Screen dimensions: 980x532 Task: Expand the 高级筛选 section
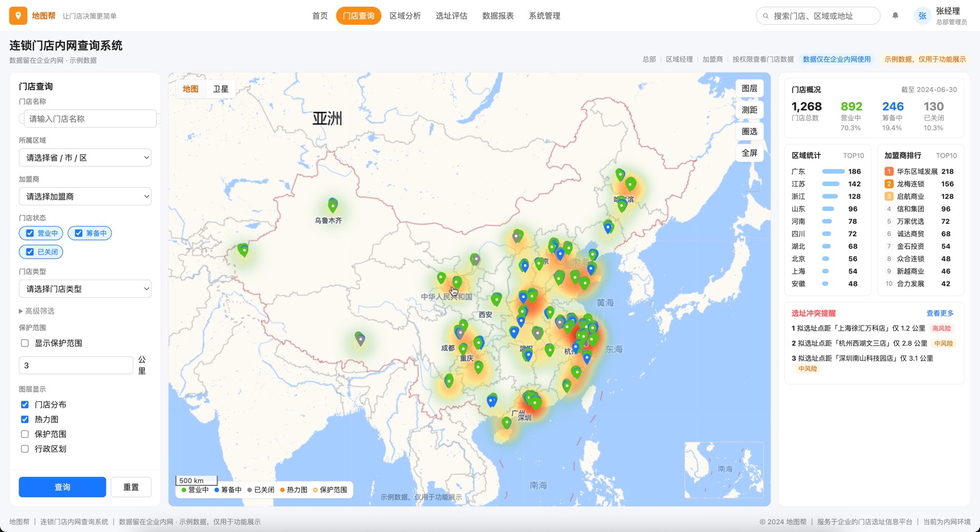tap(37, 311)
